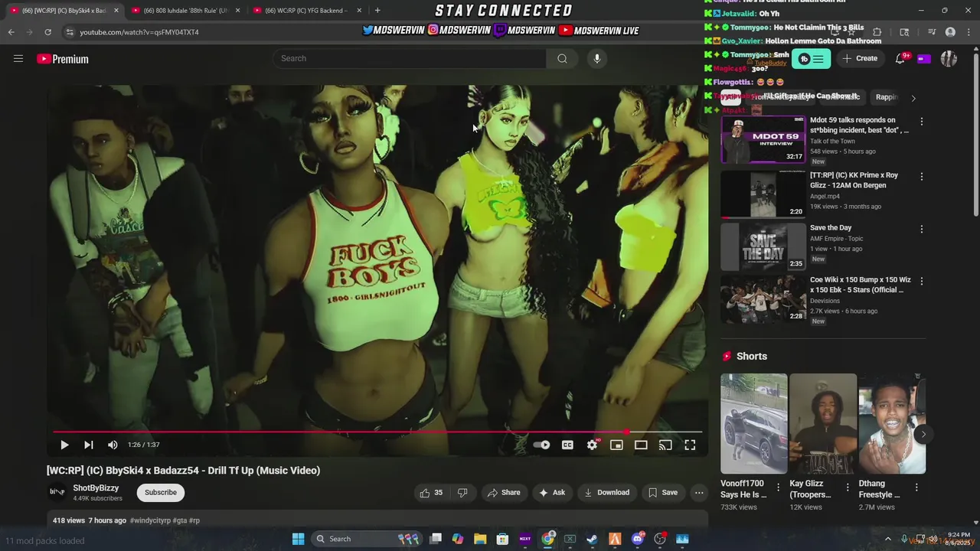980x551 pixels.
Task: Expand hidden system tray icons
Action: click(x=888, y=539)
